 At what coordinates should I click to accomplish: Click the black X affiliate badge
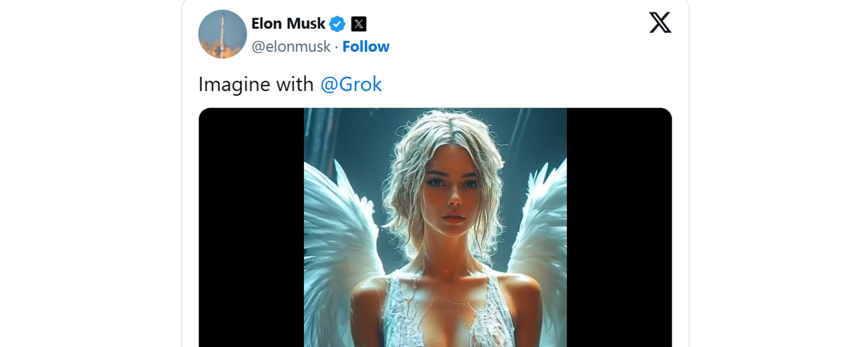pyautogui.click(x=359, y=24)
